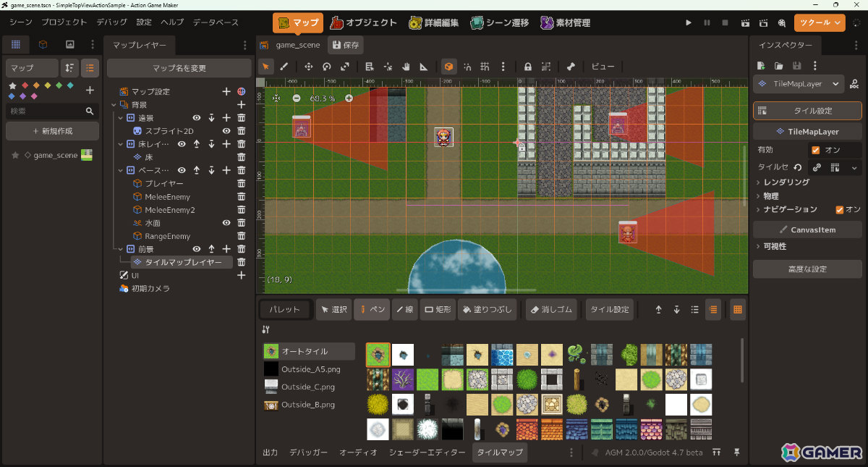Open the TileMapLayer node dropdown

[799, 84]
